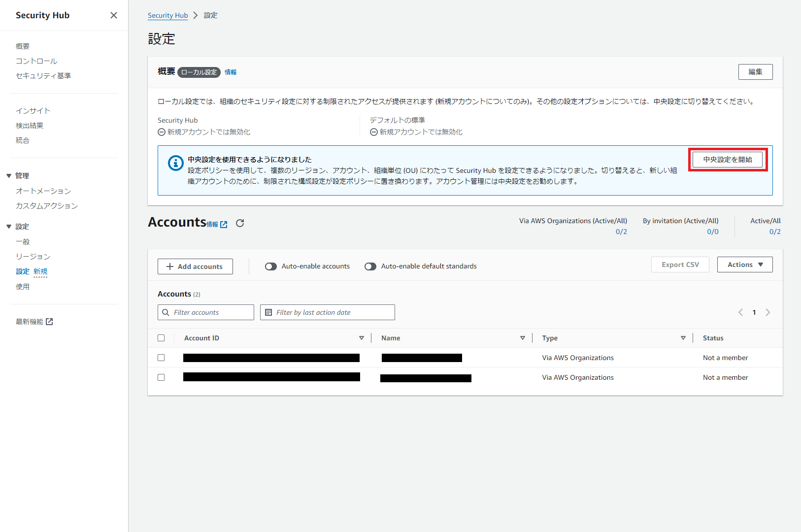Click the Filter by last action date field
This screenshot has height=532, width=801.
[328, 312]
